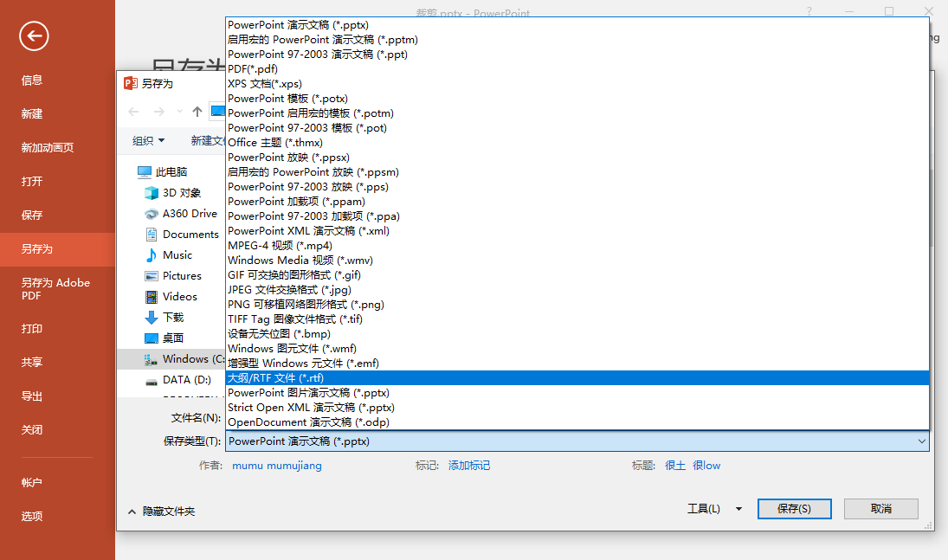Image resolution: width=948 pixels, height=560 pixels.
Task: Choose XPS 文档(*.xps) file type
Action: tap(577, 83)
